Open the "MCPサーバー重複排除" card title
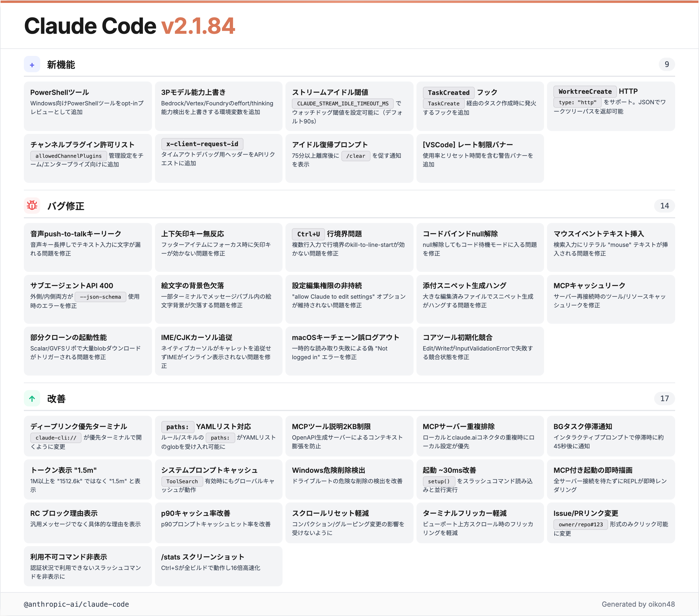The image size is (699, 616). (x=459, y=426)
